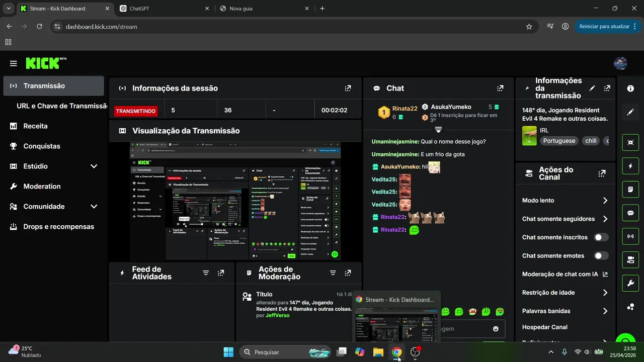
Task: Show hidden system tray icons
Action: [x=551, y=352]
